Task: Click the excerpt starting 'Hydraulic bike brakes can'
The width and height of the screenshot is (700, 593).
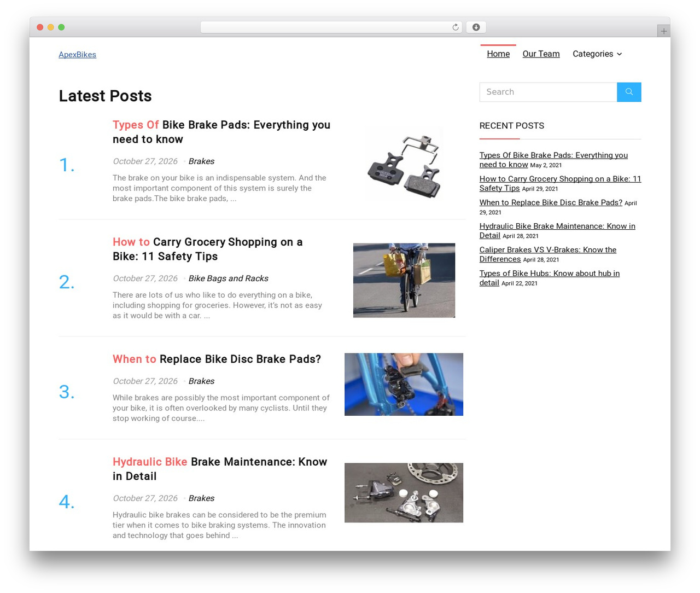Action: [219, 525]
